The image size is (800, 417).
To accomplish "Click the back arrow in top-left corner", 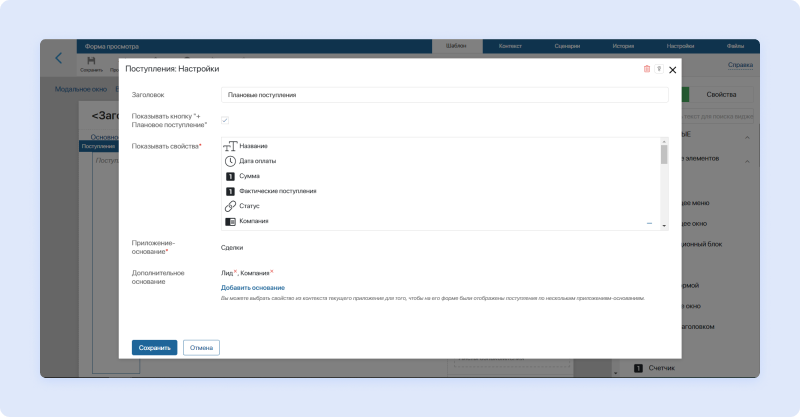I will click(x=58, y=58).
